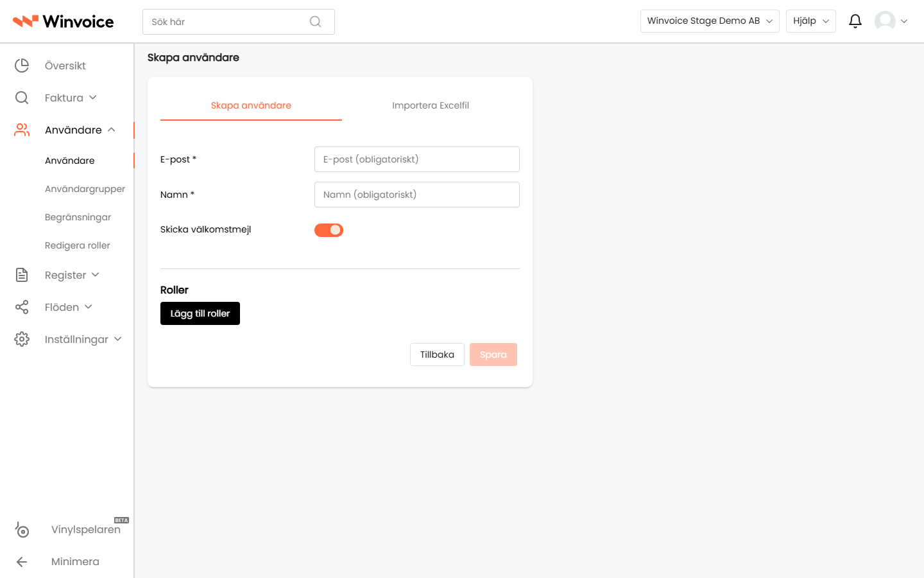Focus the Namn input field

(417, 195)
